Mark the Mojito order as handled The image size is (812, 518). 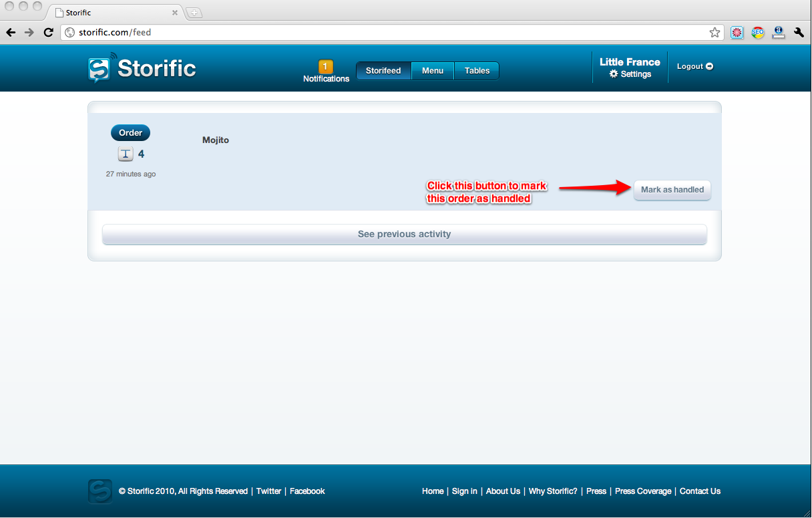[672, 190]
